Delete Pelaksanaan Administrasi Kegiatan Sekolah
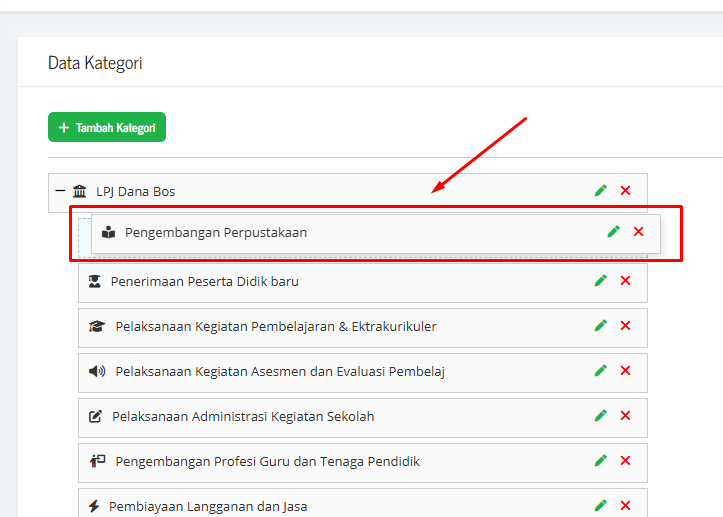This screenshot has height=517, width=723. pos(626,416)
